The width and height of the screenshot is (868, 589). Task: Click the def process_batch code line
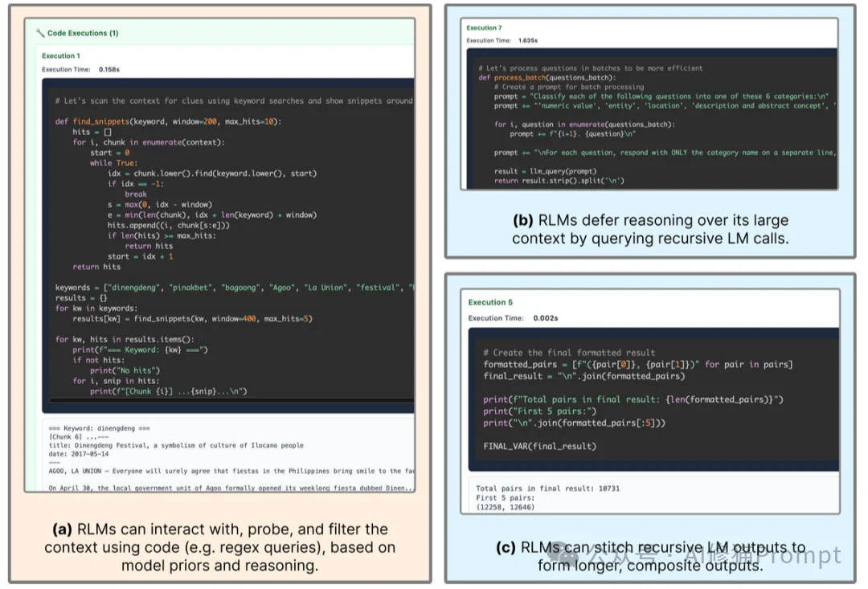tap(547, 77)
